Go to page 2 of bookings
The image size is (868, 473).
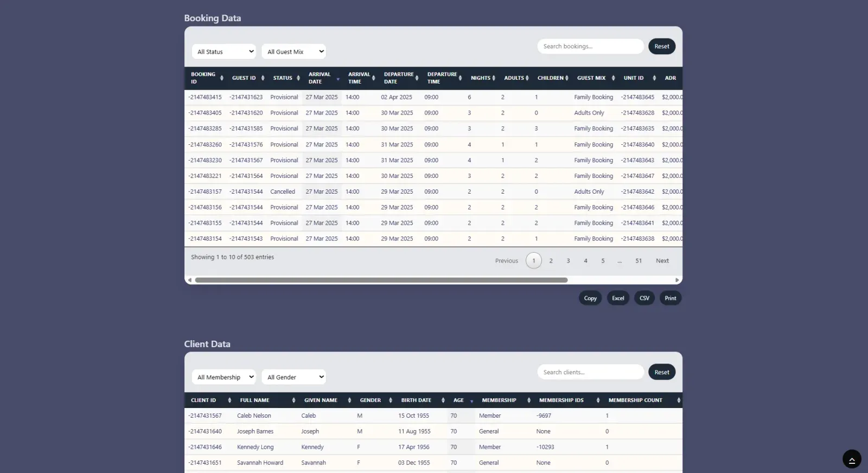(551, 261)
